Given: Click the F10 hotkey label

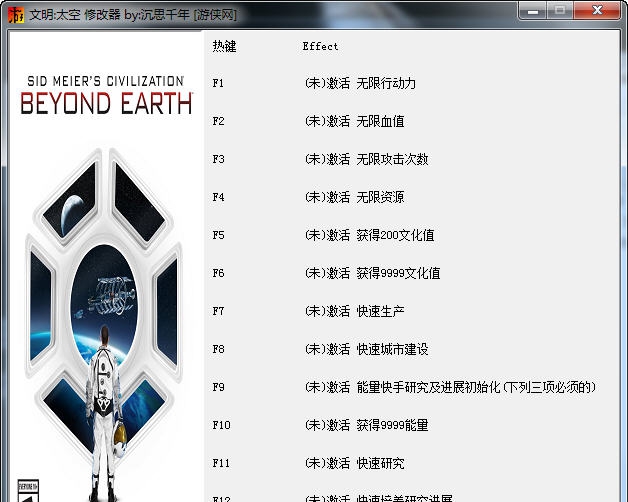Looking at the screenshot, I should (221, 425).
